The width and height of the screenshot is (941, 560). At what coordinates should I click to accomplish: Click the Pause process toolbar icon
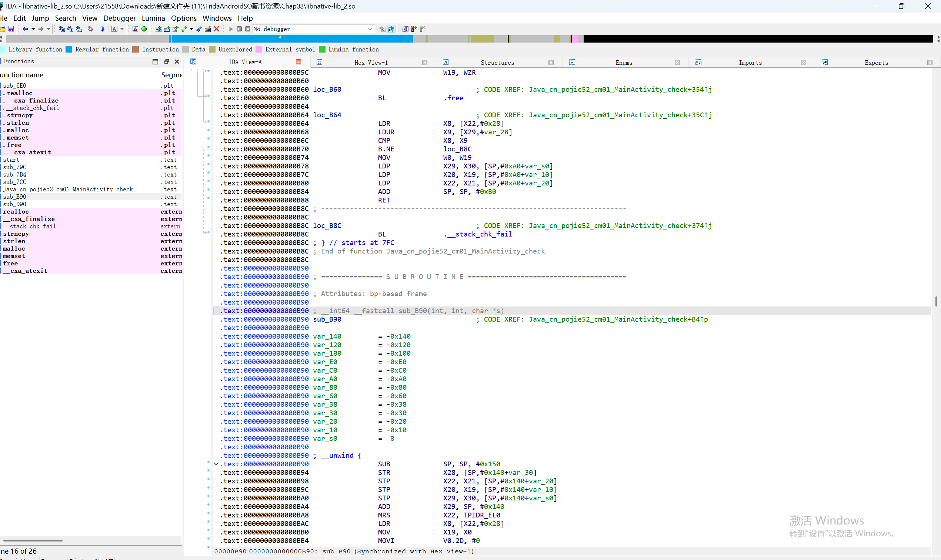pos(239,28)
